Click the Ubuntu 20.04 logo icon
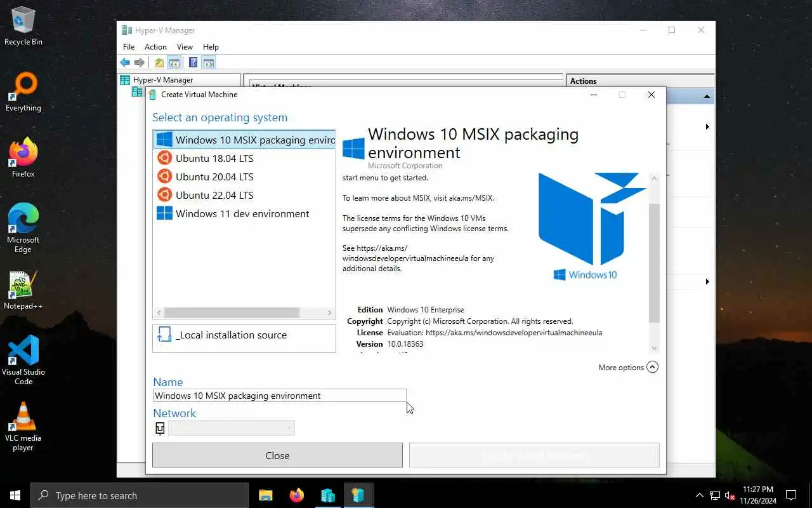812x508 pixels. point(164,177)
